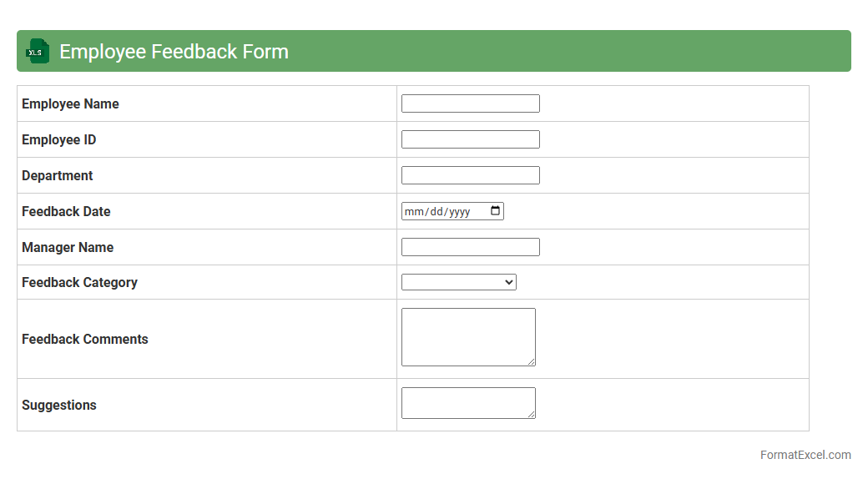Image resolution: width=868 pixels, height=479 pixels.
Task: Focus the Employee Name text field
Action: click(470, 103)
